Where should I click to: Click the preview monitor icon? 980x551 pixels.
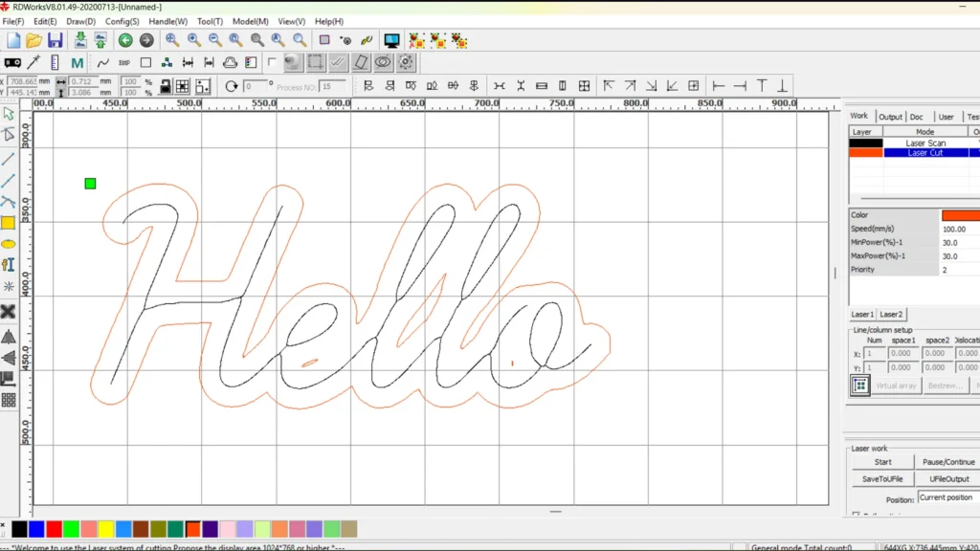point(391,40)
